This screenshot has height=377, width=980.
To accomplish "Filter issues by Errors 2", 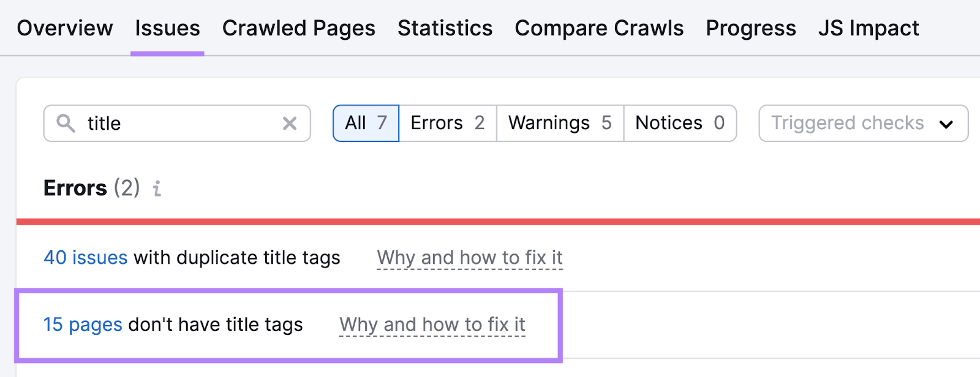I will tap(447, 123).
